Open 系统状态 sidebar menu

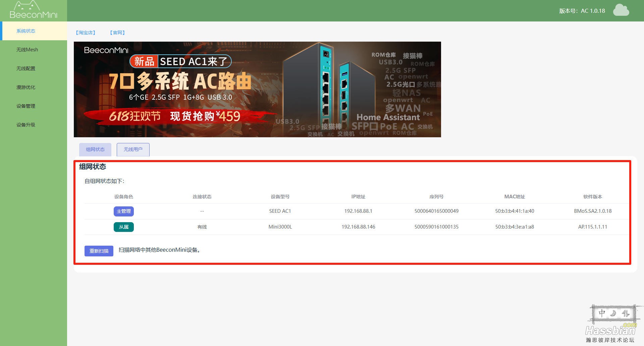[x=34, y=31]
